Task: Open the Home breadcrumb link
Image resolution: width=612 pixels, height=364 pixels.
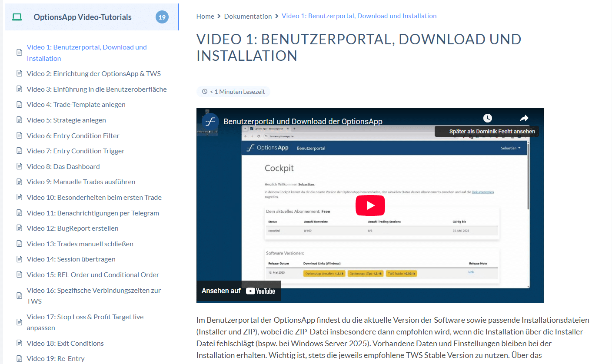Action: pos(205,16)
